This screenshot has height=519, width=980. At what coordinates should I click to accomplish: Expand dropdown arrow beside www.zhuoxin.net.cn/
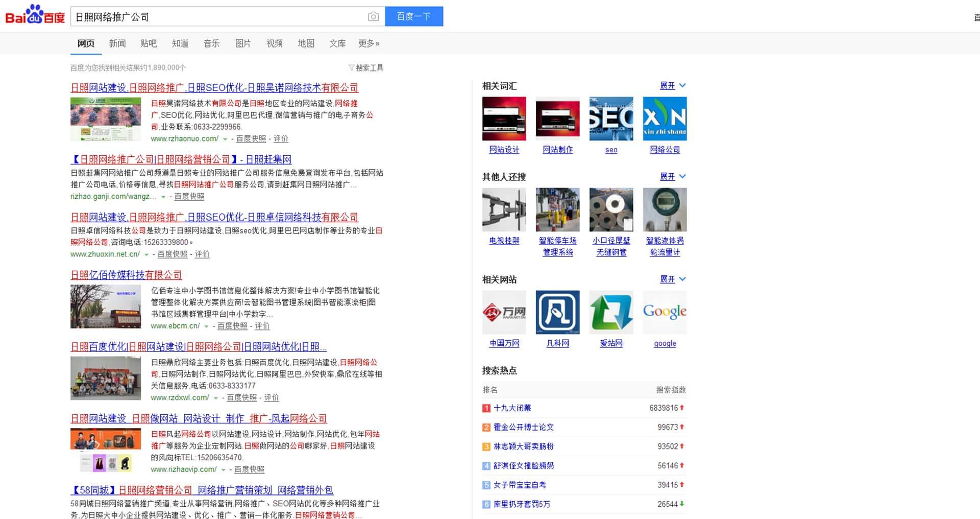(146, 254)
